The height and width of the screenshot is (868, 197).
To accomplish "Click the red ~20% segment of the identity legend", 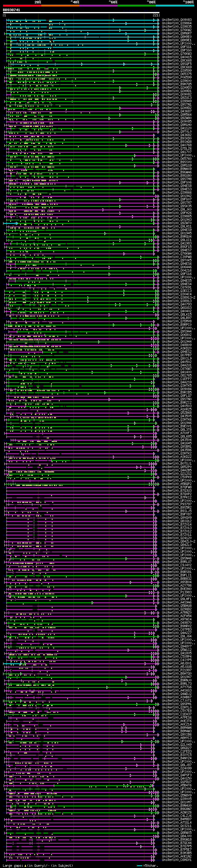I will 22,6.
